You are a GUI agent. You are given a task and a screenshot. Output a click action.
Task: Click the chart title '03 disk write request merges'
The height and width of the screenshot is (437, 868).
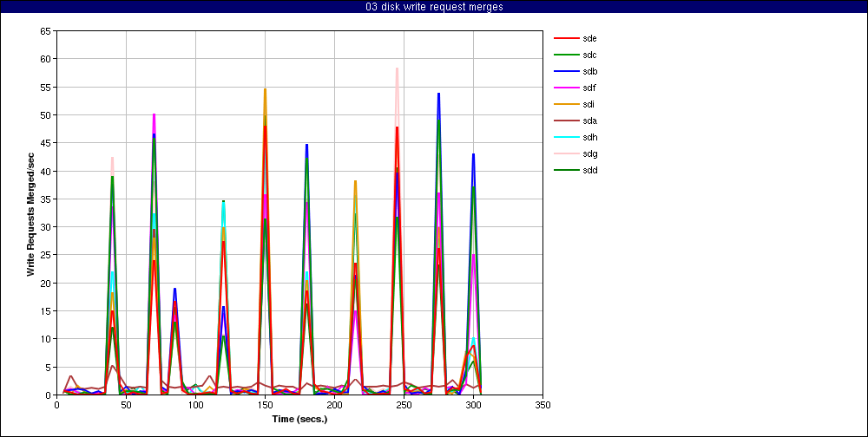(x=434, y=7)
